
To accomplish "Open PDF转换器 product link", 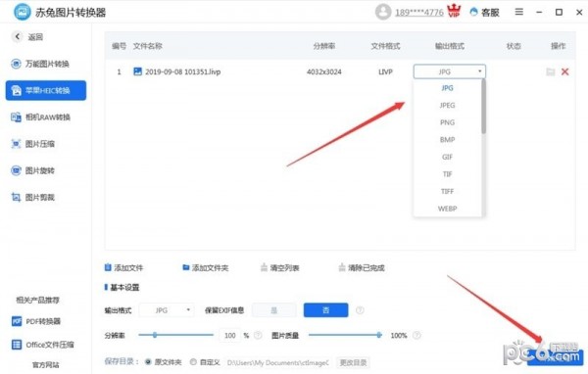I will click(x=36, y=321).
